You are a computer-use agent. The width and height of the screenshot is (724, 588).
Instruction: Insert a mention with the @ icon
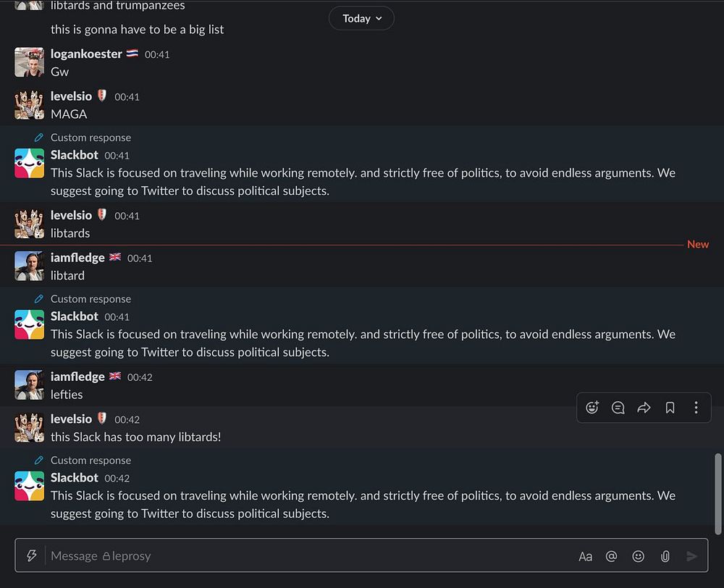click(611, 556)
